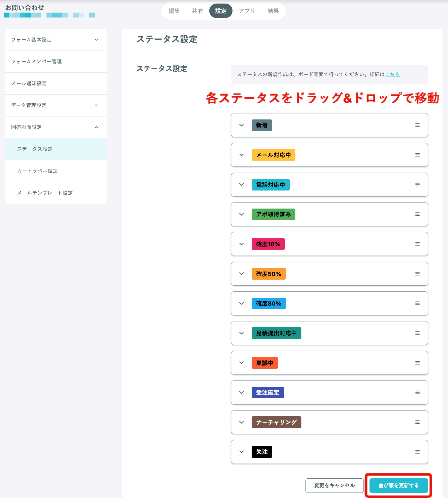Screen dimensions: 448x498
Task: Click the cyan 電話対応中 status label
Action: coord(270,185)
